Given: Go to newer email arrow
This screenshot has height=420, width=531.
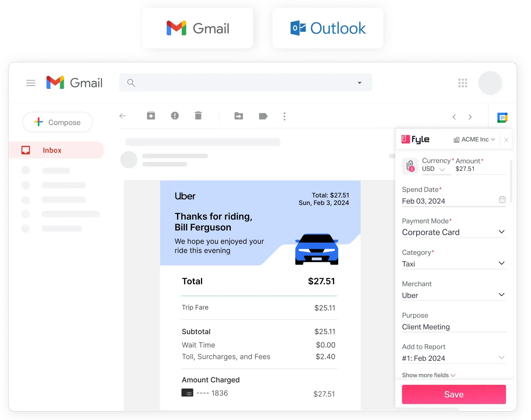Looking at the screenshot, I should (x=454, y=117).
